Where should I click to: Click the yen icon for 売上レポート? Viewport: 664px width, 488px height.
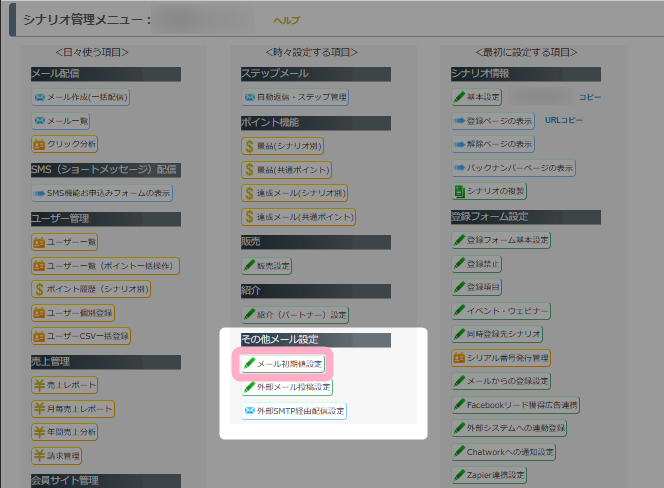(x=39, y=384)
